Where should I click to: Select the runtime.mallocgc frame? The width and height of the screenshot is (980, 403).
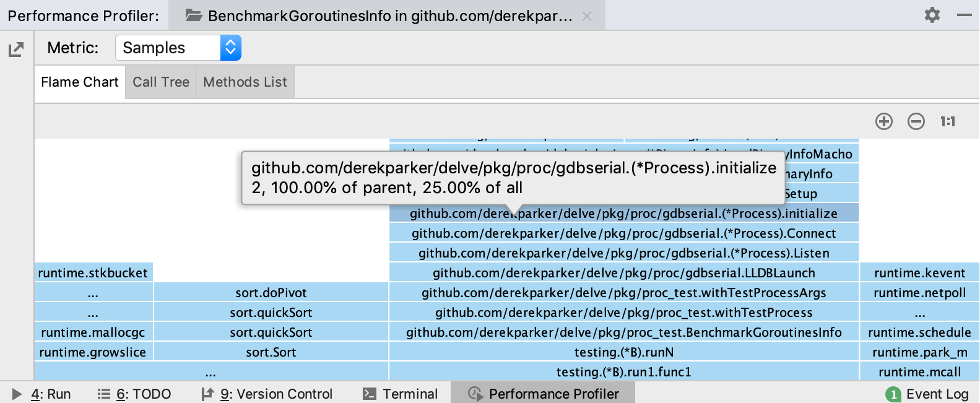(93, 332)
